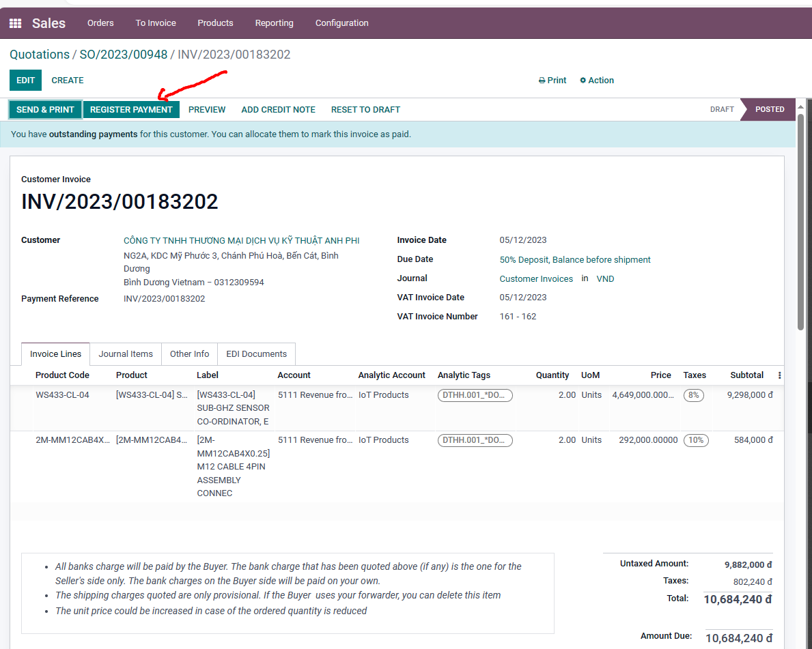Go to SO/2023/00948 breadcrumb
This screenshot has height=649, width=812.
click(123, 55)
